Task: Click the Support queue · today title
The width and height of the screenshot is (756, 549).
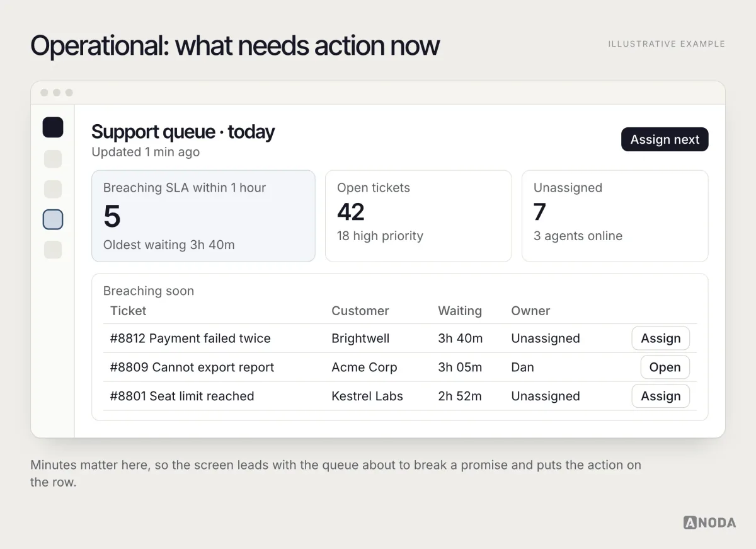Action: [x=183, y=132]
